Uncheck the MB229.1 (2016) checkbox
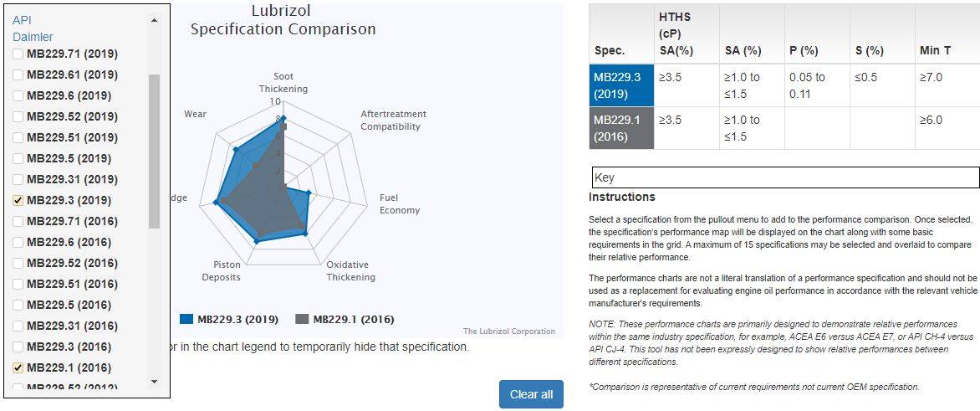Viewport: 980px width, 411px height. tap(18, 367)
